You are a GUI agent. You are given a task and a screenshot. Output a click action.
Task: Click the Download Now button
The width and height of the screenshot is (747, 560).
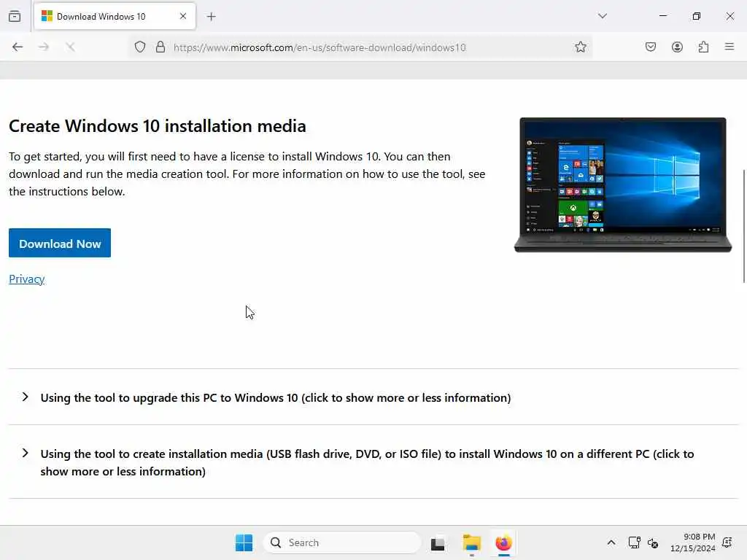click(x=60, y=243)
